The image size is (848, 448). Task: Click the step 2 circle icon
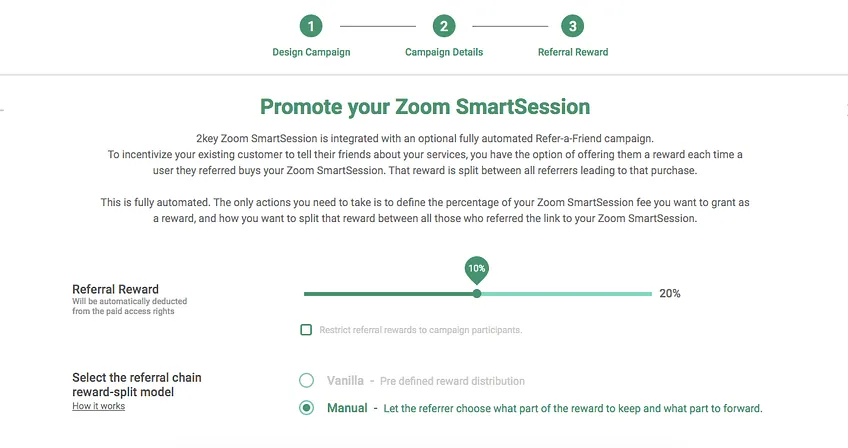pyautogui.click(x=444, y=26)
